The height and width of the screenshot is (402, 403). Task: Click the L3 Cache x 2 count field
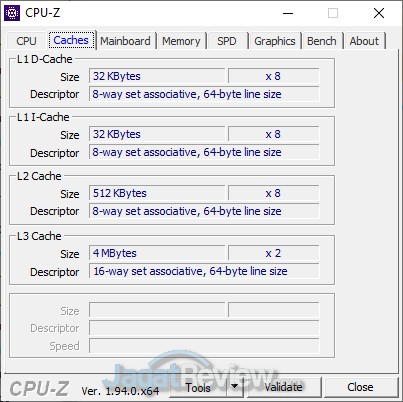[x=273, y=253]
